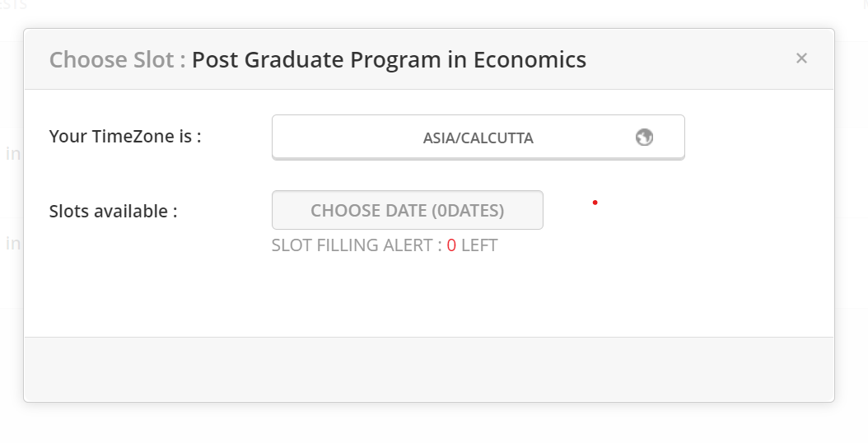Close the Choose Slot dialog
Viewport: 868px width, 443px height.
[801, 58]
